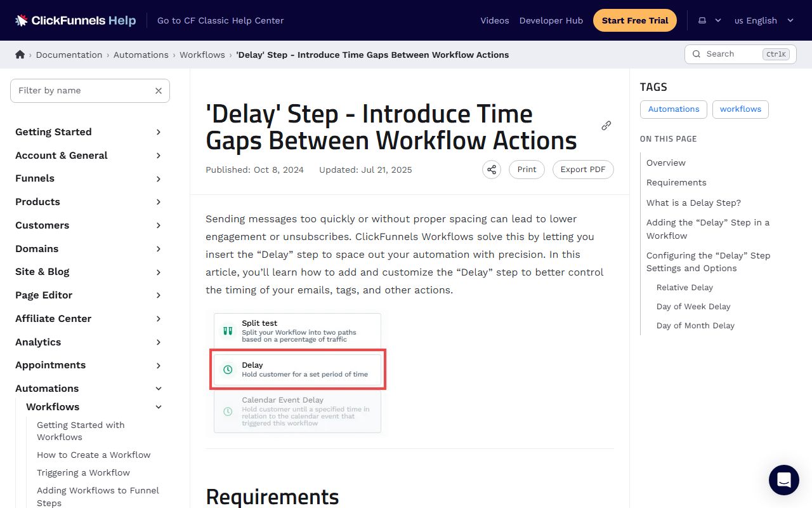
Task: Click the ClickFunnels Help logo
Action: (x=75, y=20)
